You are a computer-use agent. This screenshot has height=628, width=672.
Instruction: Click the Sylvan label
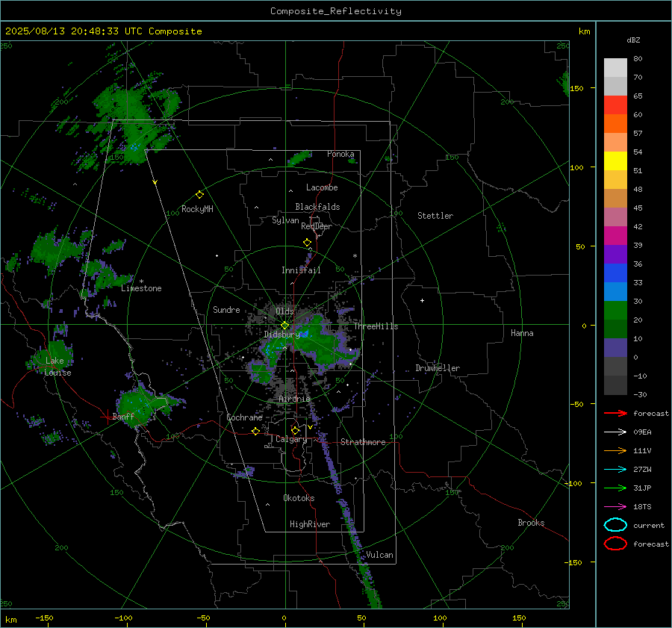point(285,220)
